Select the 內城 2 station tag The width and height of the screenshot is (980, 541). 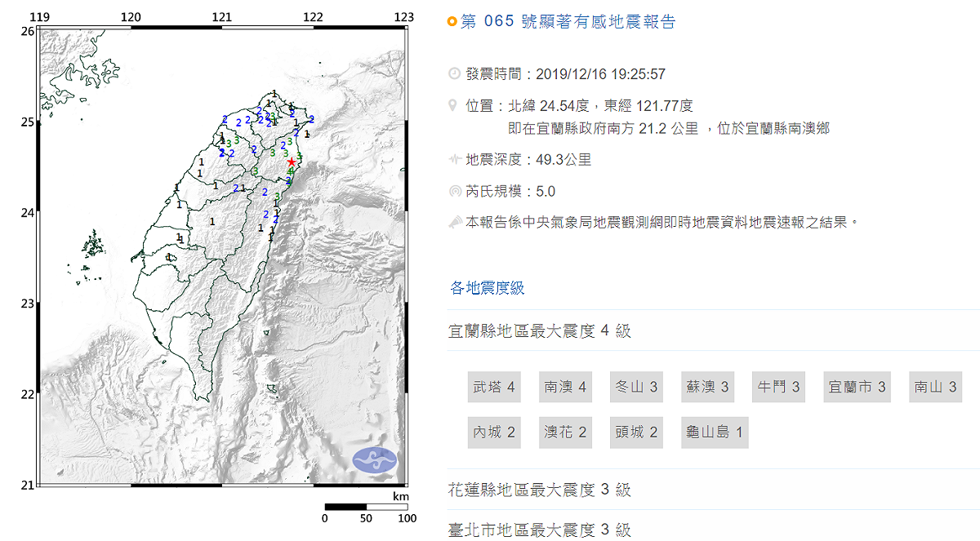pos(494,432)
